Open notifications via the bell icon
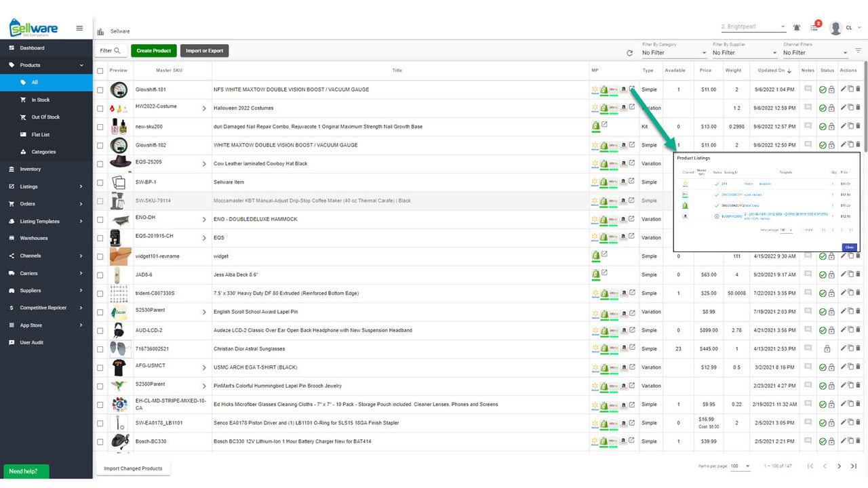Viewport: 868px width, 488px height. [796, 27]
